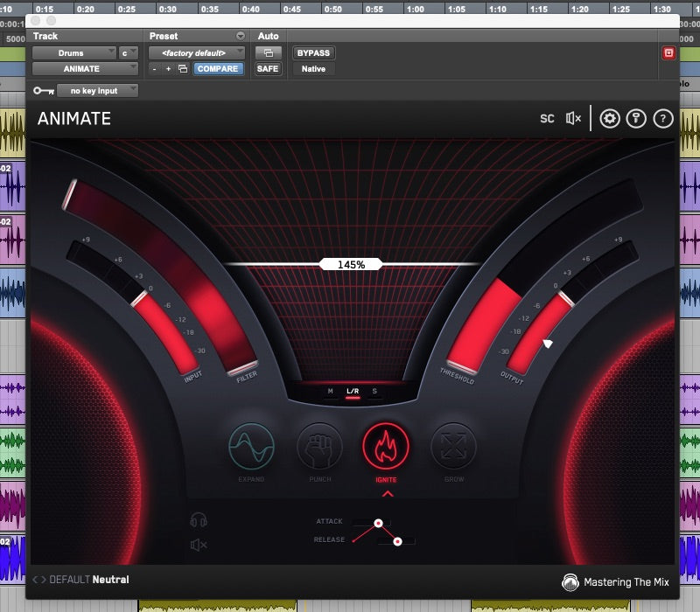700x612 pixels.
Task: Toggle the top mute speaker icon
Action: [573, 118]
